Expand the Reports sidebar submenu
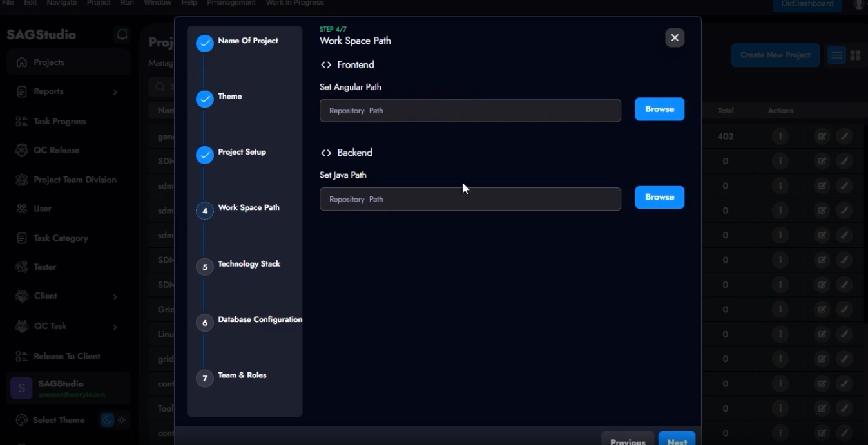 pos(115,92)
